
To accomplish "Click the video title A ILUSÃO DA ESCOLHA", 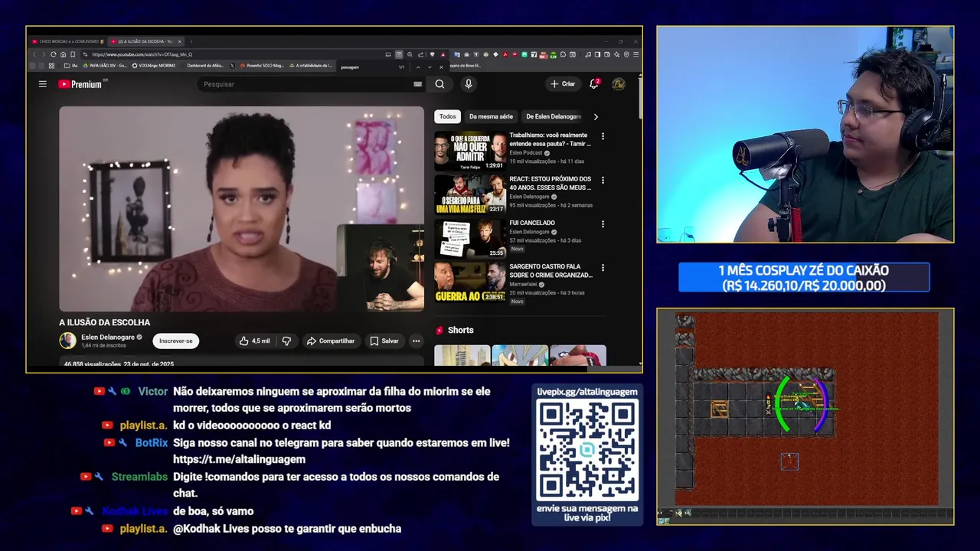I will pos(105,322).
